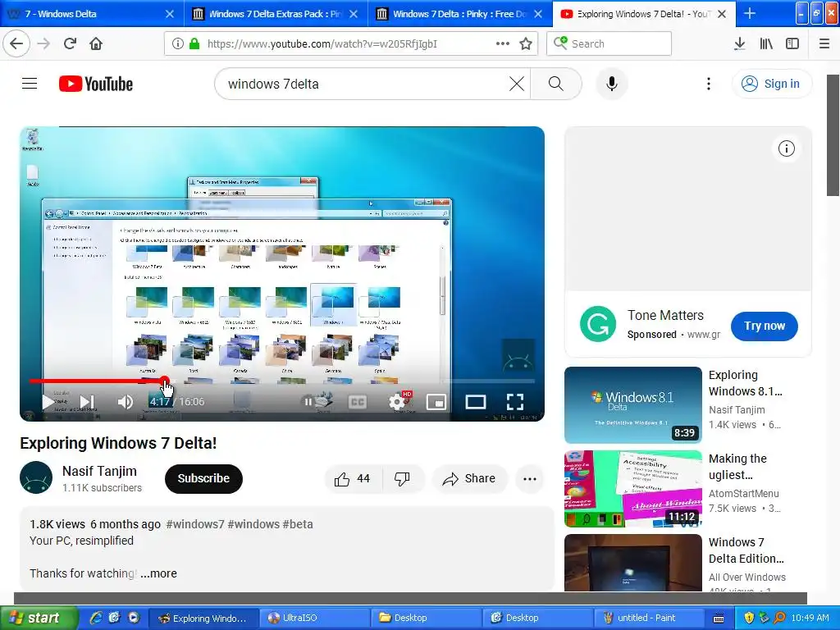Click the YouTube search field 'windows 7delta'
This screenshot has width=840, height=630.
[x=364, y=84]
